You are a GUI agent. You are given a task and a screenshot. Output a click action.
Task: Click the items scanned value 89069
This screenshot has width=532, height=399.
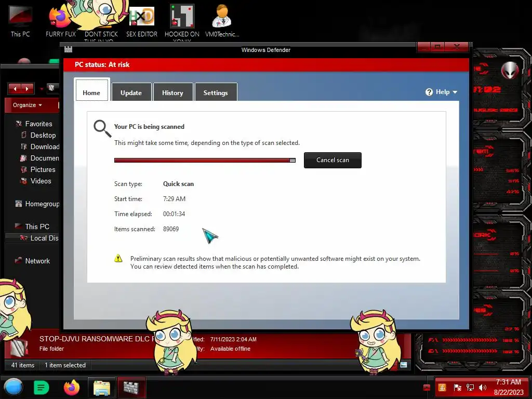point(171,229)
